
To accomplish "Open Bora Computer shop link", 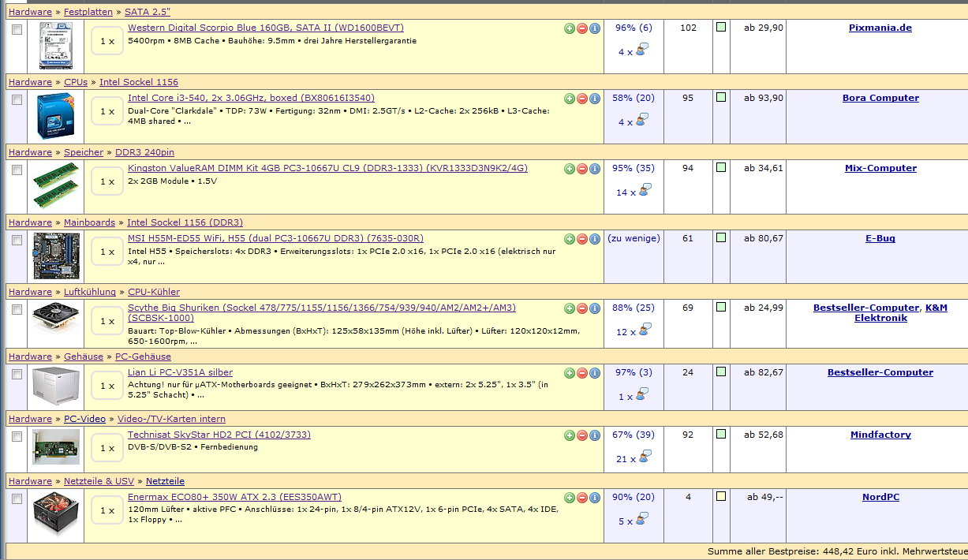I will [880, 98].
